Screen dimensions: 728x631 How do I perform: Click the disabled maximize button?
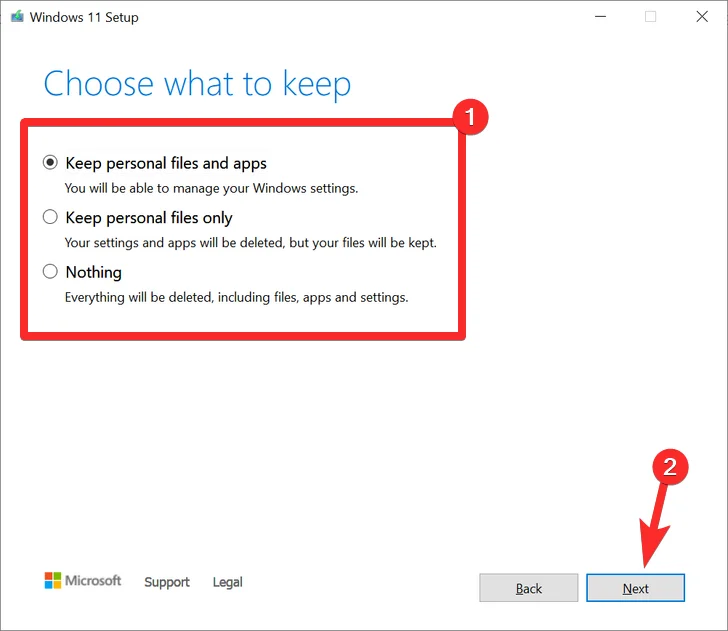650,17
